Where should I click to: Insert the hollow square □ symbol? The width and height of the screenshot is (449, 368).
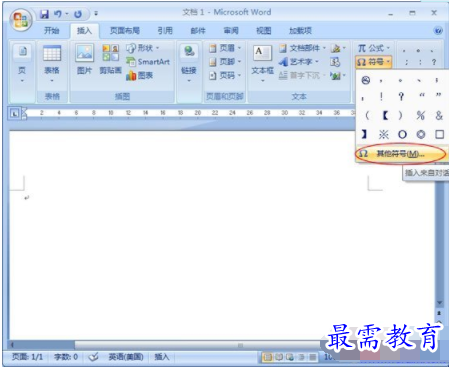(x=439, y=134)
